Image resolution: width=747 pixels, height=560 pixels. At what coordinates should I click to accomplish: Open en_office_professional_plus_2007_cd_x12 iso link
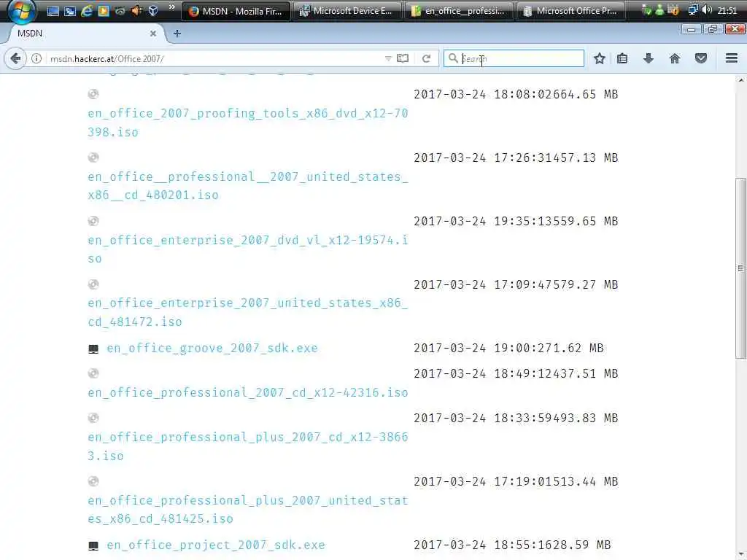coord(248,447)
